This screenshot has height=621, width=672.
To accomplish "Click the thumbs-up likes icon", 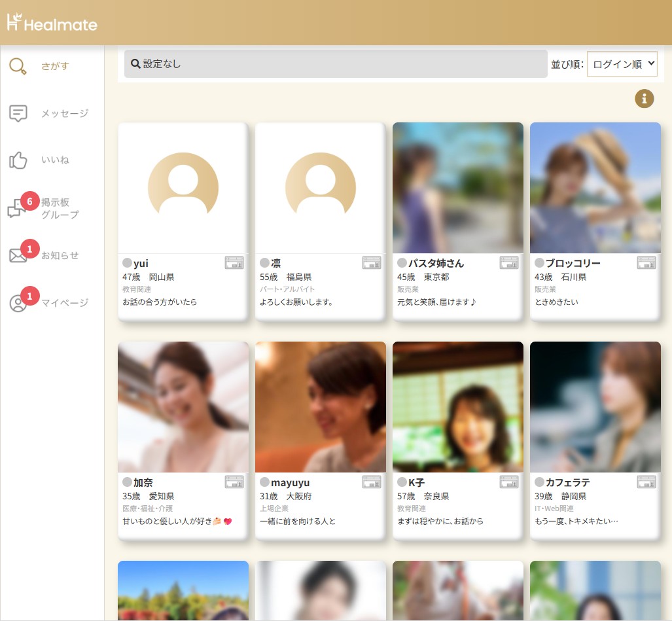I will coord(18,160).
